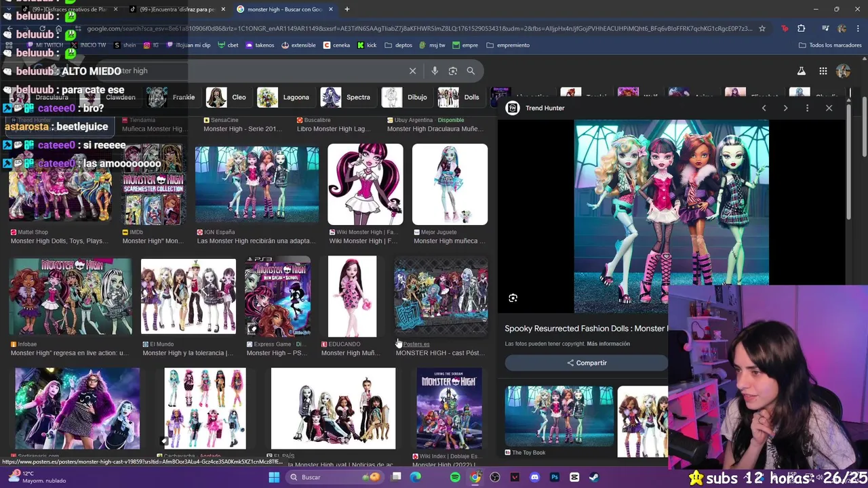Filter images by Dolls chip

tap(459, 97)
